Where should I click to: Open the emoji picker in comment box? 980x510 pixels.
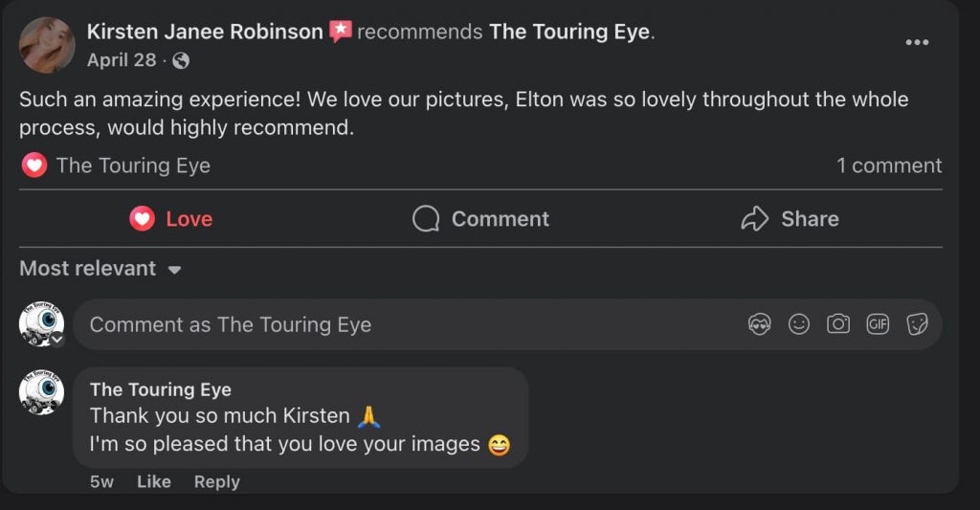799,324
